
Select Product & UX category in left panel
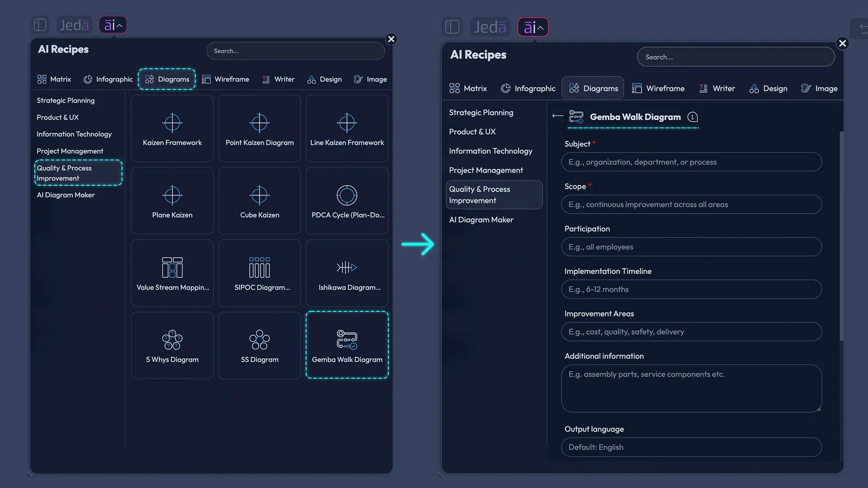click(x=58, y=117)
